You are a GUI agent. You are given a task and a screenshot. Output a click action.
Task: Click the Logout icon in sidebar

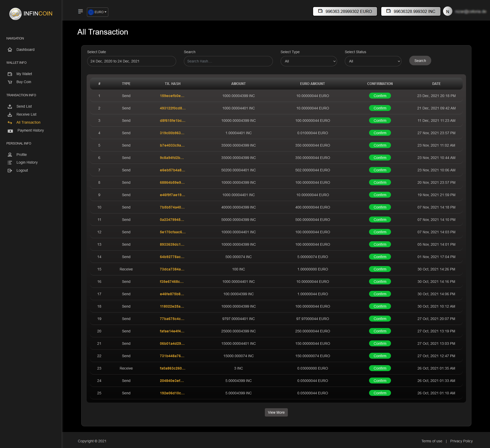coord(10,171)
